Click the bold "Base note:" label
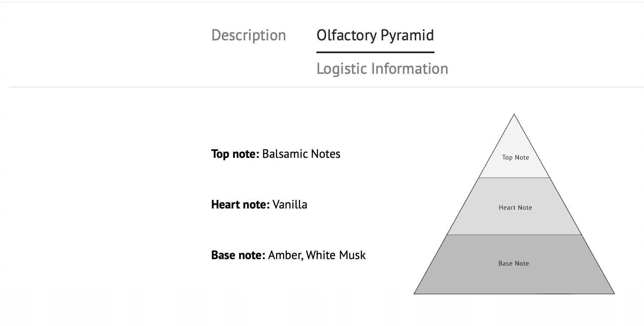 tap(238, 255)
